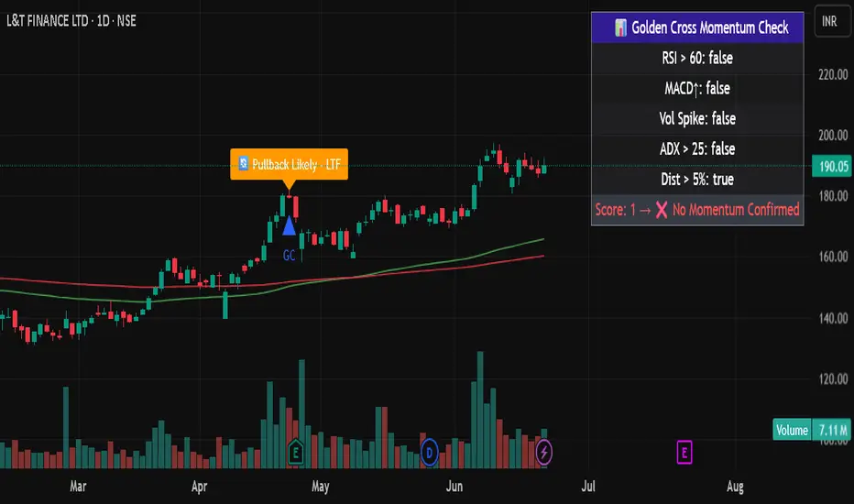Click the earnings E marker near May
This screenshot has height=504, width=854.
pos(295,453)
